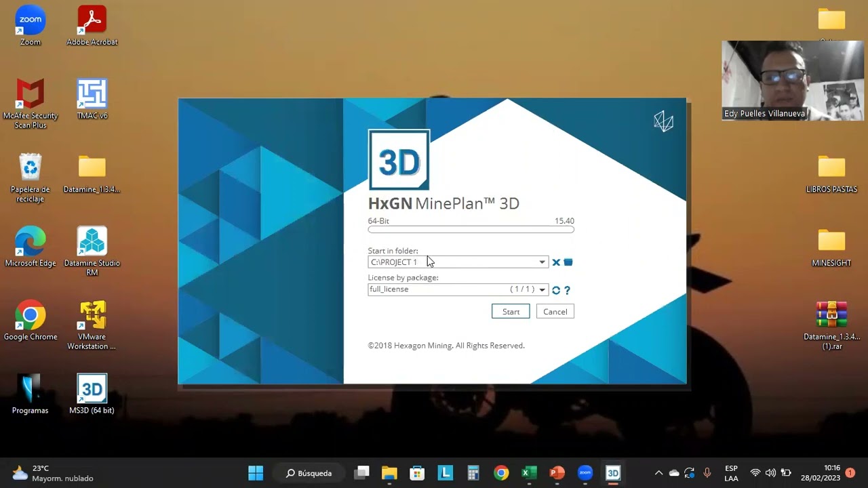Switch to Zoom in the taskbar
The width and height of the screenshot is (868, 488).
[x=585, y=473]
